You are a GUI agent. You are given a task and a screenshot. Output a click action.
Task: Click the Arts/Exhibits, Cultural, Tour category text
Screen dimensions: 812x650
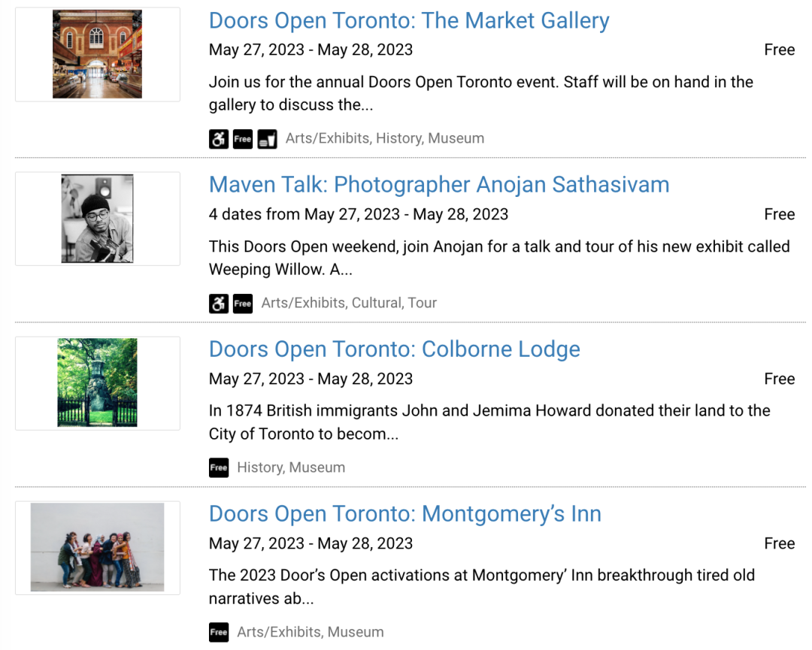tap(349, 303)
